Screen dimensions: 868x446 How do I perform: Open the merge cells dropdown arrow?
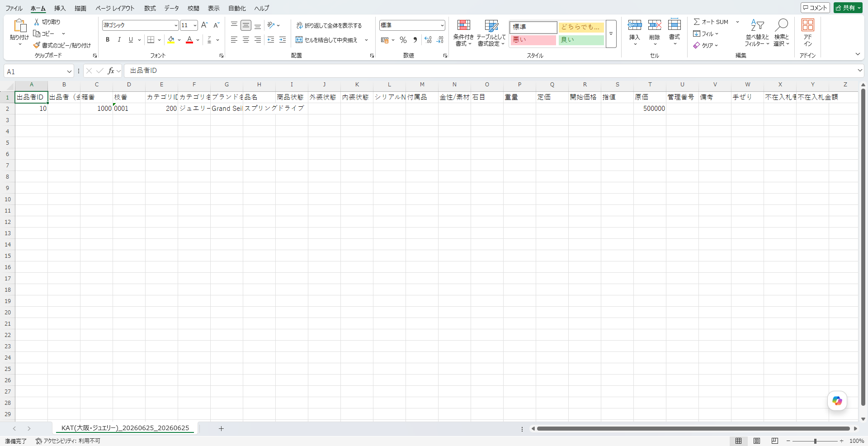coord(366,40)
